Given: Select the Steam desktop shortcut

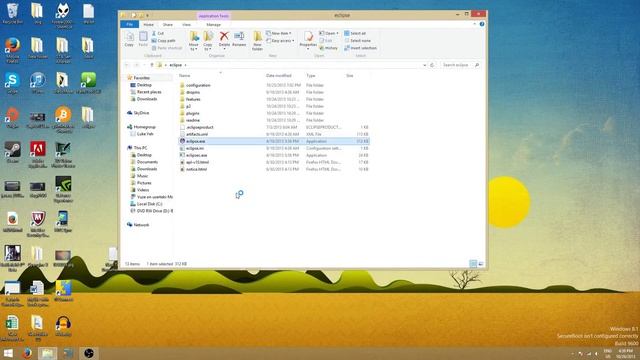Looking at the screenshot, I should [x=12, y=152].
